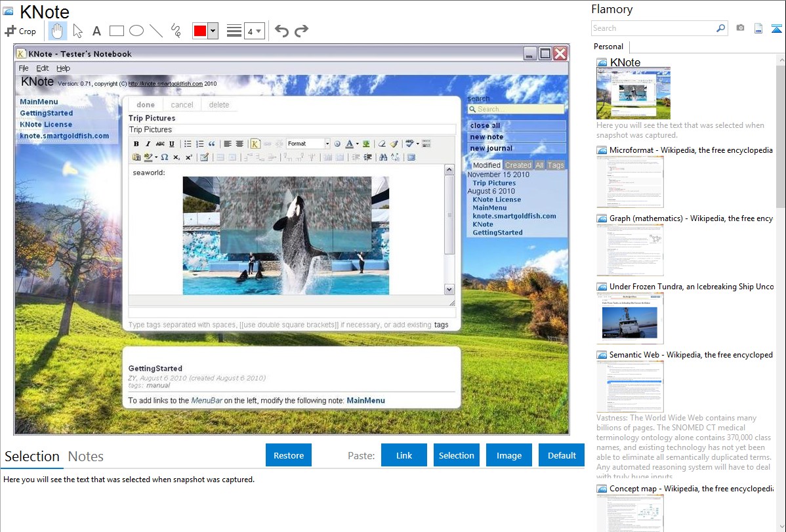Choose the straight line tool
This screenshot has height=532, width=786.
[x=156, y=31]
